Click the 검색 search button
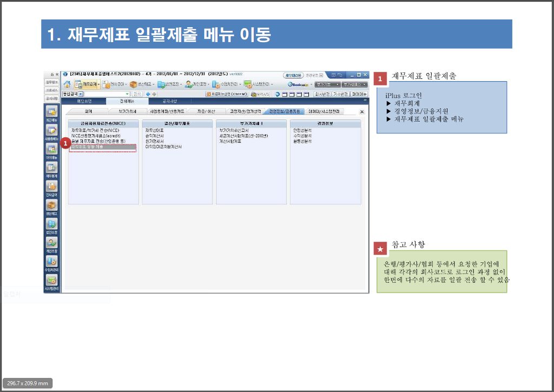This screenshot has height=392, width=554. (137, 94)
